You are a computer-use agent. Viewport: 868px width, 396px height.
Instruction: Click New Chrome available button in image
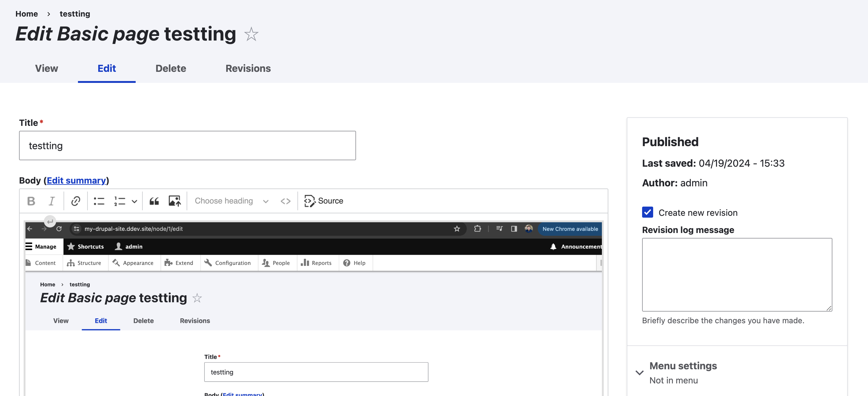pos(570,229)
